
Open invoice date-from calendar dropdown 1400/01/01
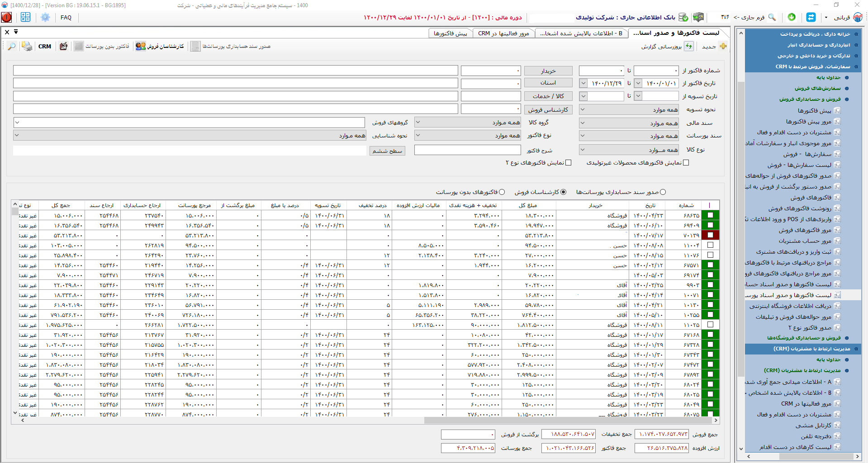coord(638,83)
